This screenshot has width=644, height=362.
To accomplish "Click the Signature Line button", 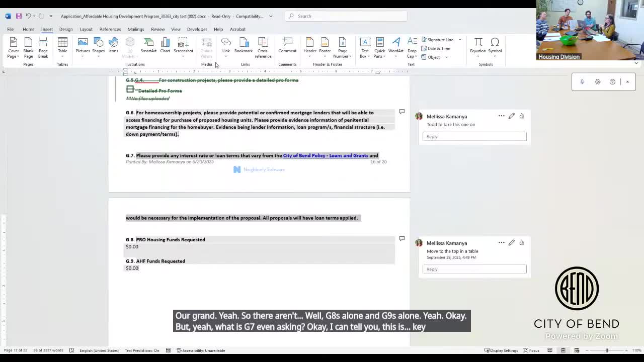I will [438, 40].
